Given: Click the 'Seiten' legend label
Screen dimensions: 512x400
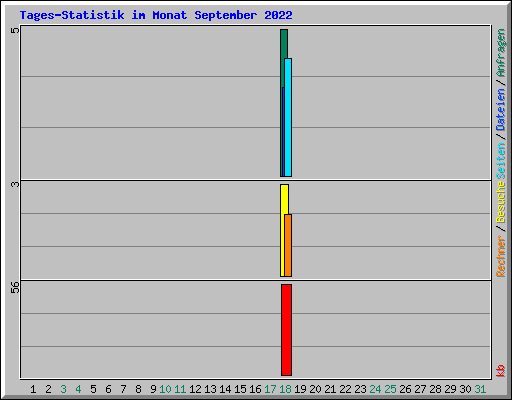Looking at the screenshot, I should [501, 161].
